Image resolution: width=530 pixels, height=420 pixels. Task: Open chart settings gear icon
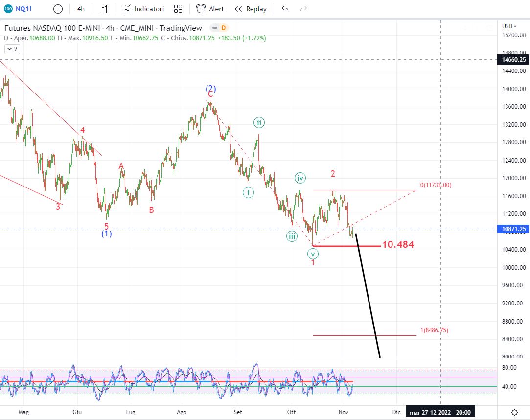(514, 412)
